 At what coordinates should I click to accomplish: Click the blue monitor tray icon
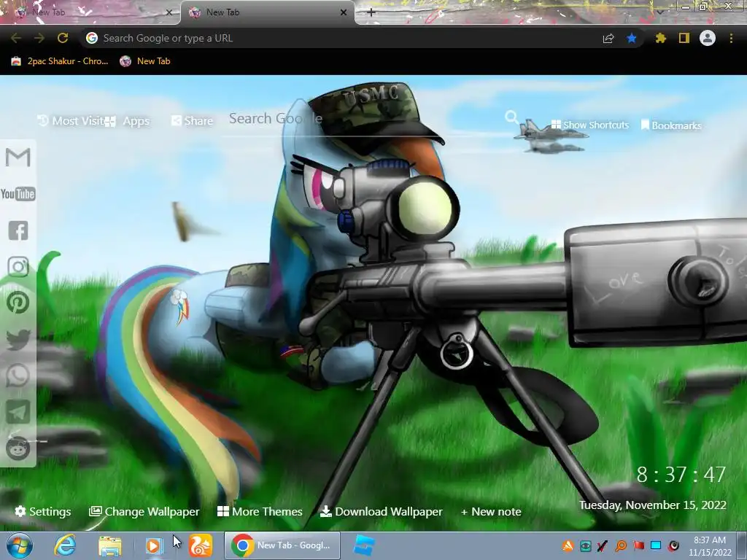click(656, 545)
